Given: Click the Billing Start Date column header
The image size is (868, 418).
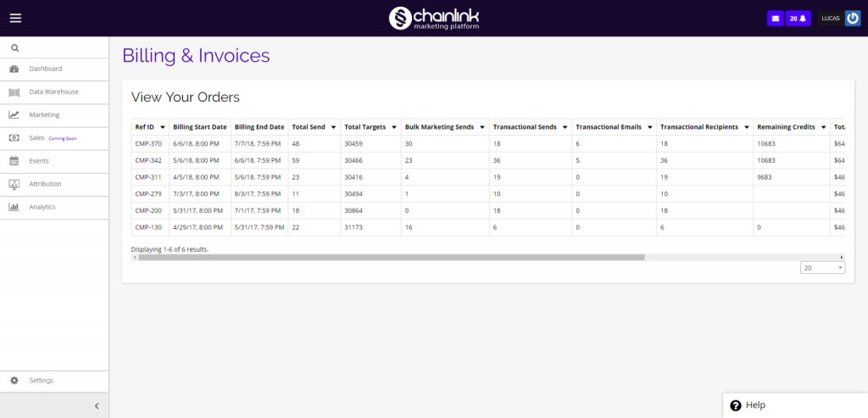Looking at the screenshot, I should (x=200, y=127).
